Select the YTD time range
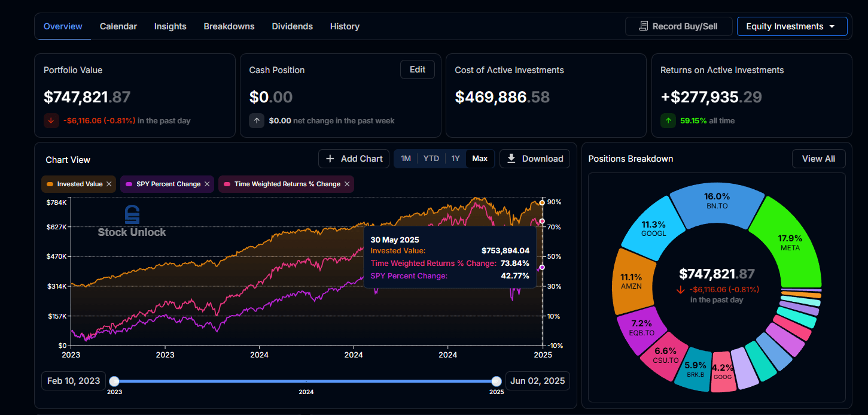The width and height of the screenshot is (868, 415). [431, 159]
